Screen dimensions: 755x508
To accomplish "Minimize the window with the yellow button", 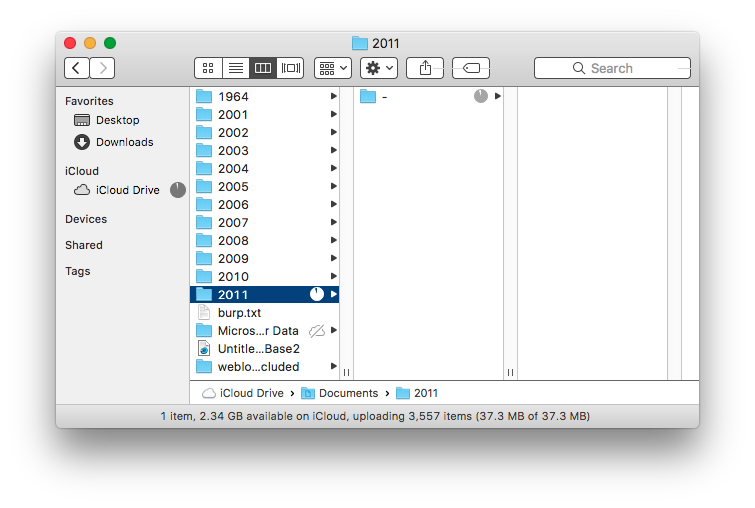I will [90, 43].
